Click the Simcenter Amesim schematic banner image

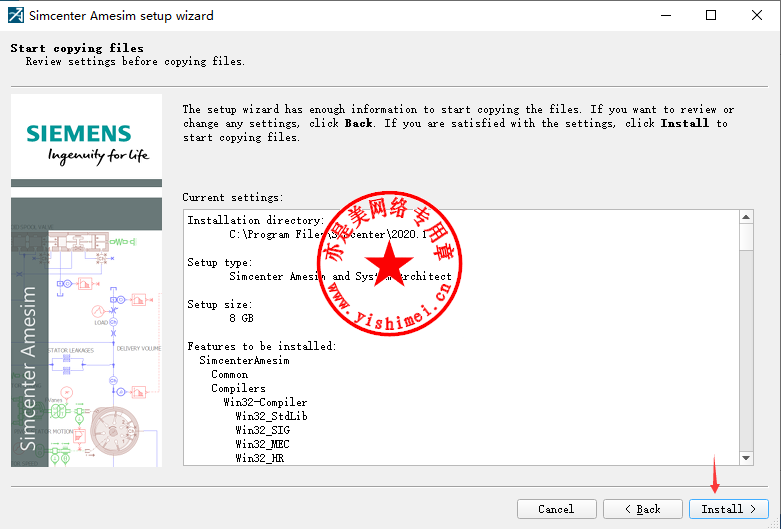[87, 332]
